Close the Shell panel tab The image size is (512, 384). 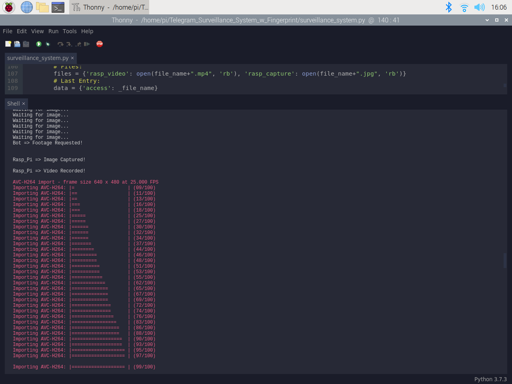[23, 104]
